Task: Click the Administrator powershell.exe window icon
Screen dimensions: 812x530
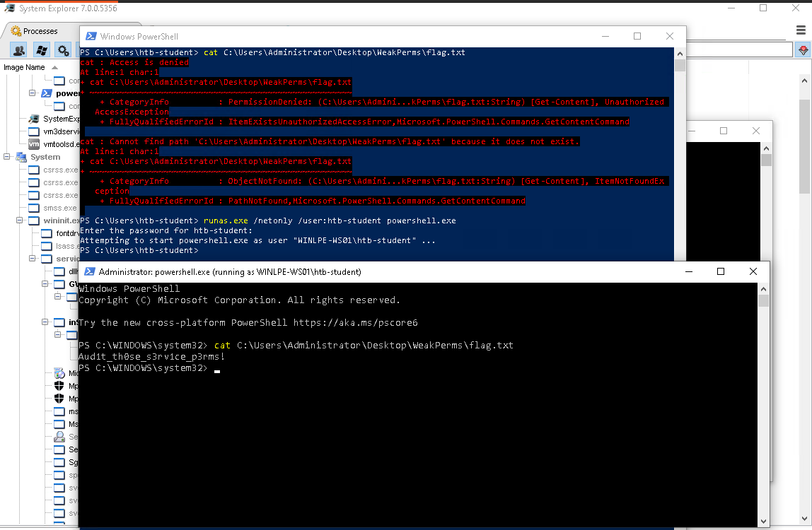Action: (90, 272)
